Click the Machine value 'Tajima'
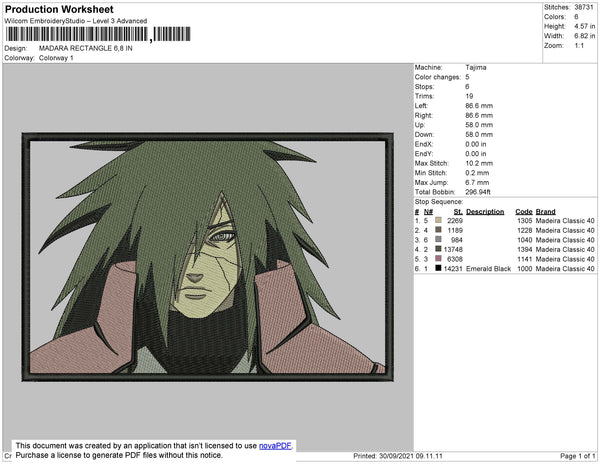Viewport: 600px width, 464px height. tap(476, 67)
